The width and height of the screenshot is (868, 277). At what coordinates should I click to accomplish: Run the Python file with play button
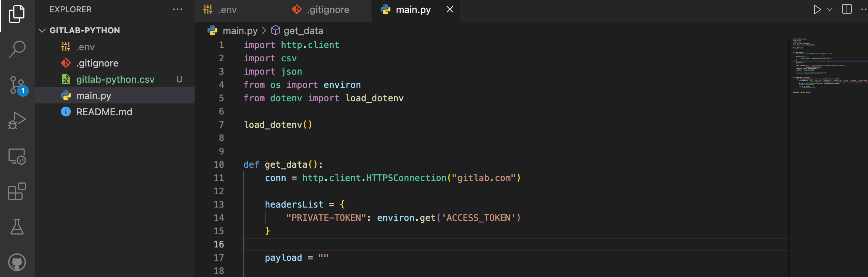(x=817, y=10)
